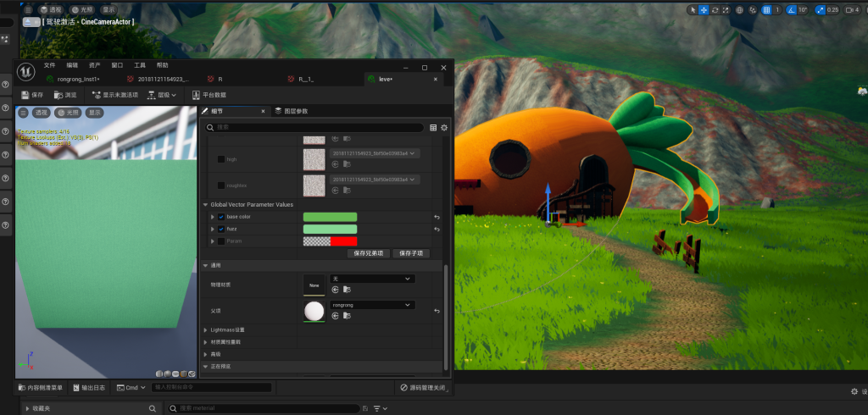Image resolution: width=868 pixels, height=415 pixels.
Task: Uncheck the base color override checkbox
Action: [221, 217]
